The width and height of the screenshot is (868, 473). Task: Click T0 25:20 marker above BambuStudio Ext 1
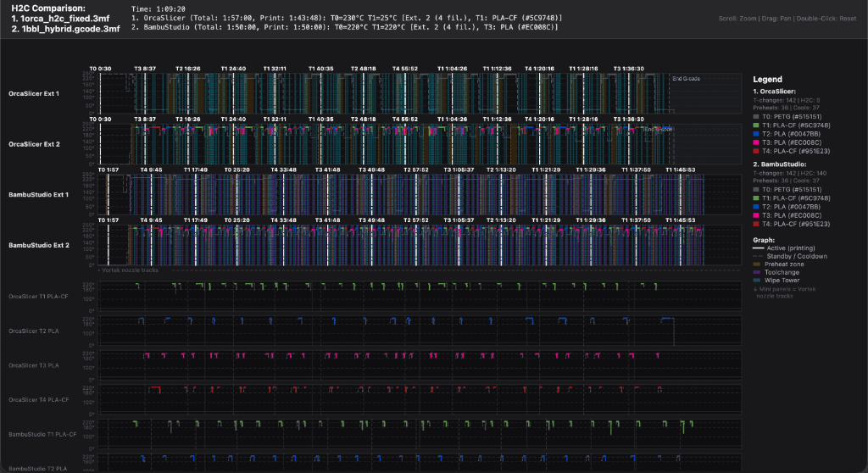(237, 170)
